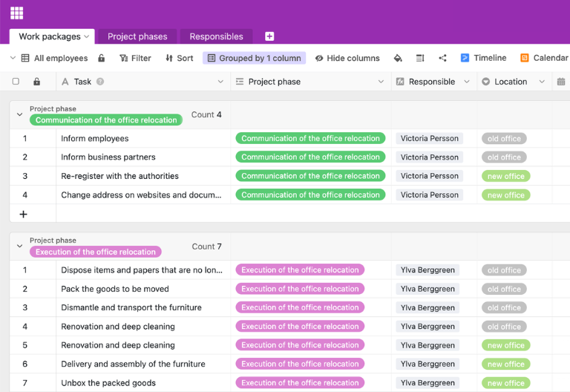Open the Timeline view
The height and width of the screenshot is (392, 570).
(x=483, y=58)
